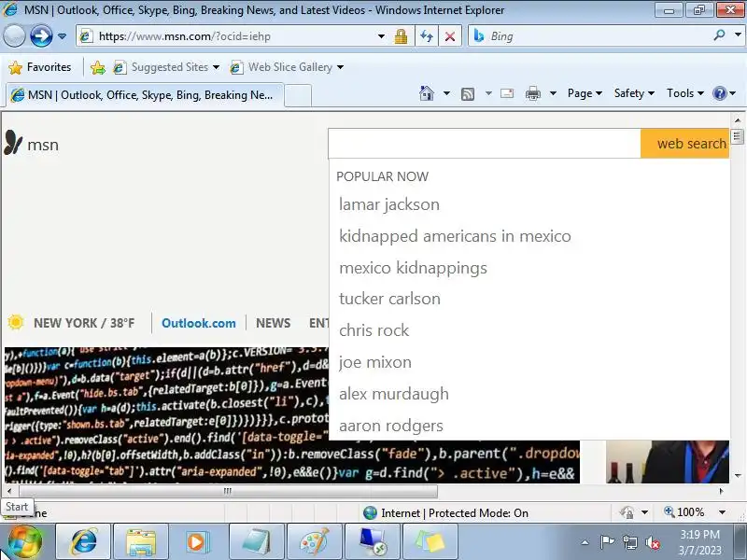The image size is (747, 560).
Task: Select the MSN browser tab
Action: click(145, 95)
